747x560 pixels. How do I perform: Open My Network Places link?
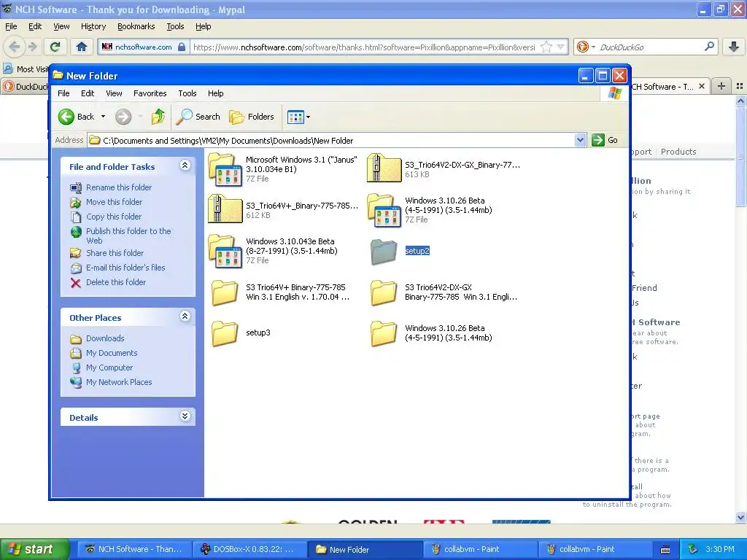(x=119, y=382)
